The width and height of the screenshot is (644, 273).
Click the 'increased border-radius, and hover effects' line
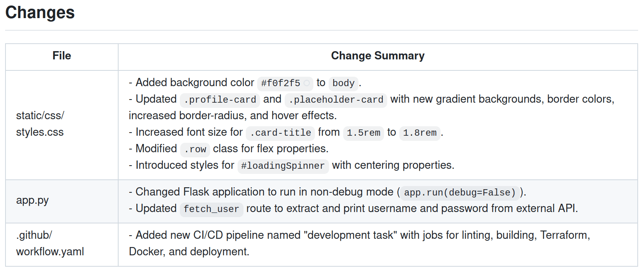point(232,116)
